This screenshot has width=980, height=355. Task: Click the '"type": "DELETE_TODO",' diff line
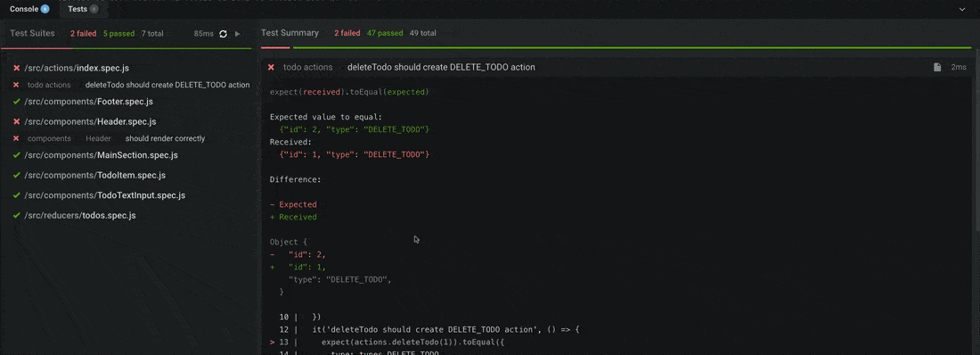340,279
